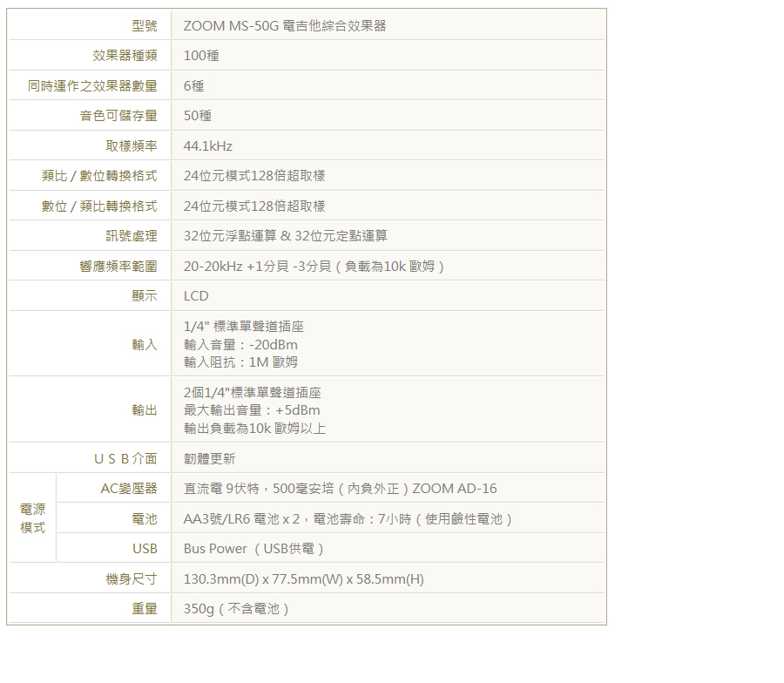Viewport: 784px width, 683px height.
Task: Click the 350g weight value
Action: pyautogui.click(x=236, y=609)
